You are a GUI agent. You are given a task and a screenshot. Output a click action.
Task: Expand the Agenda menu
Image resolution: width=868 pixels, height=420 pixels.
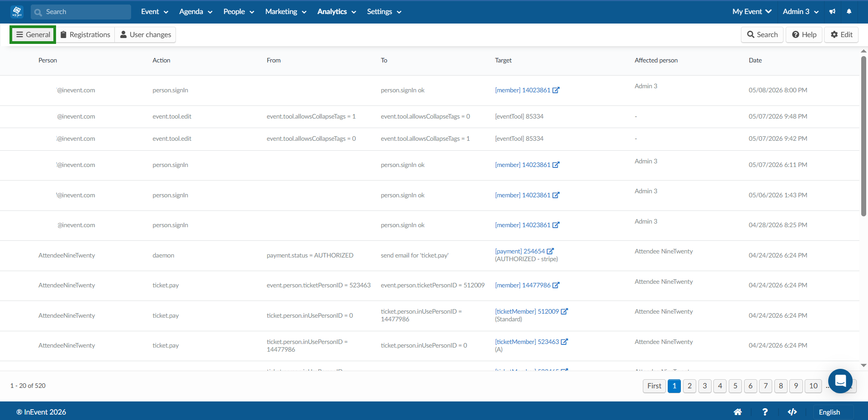click(196, 12)
